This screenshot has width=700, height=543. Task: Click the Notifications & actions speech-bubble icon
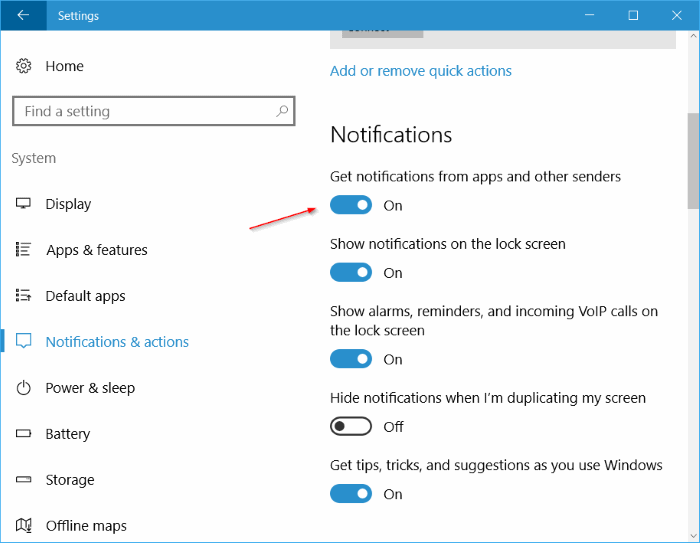pos(23,341)
